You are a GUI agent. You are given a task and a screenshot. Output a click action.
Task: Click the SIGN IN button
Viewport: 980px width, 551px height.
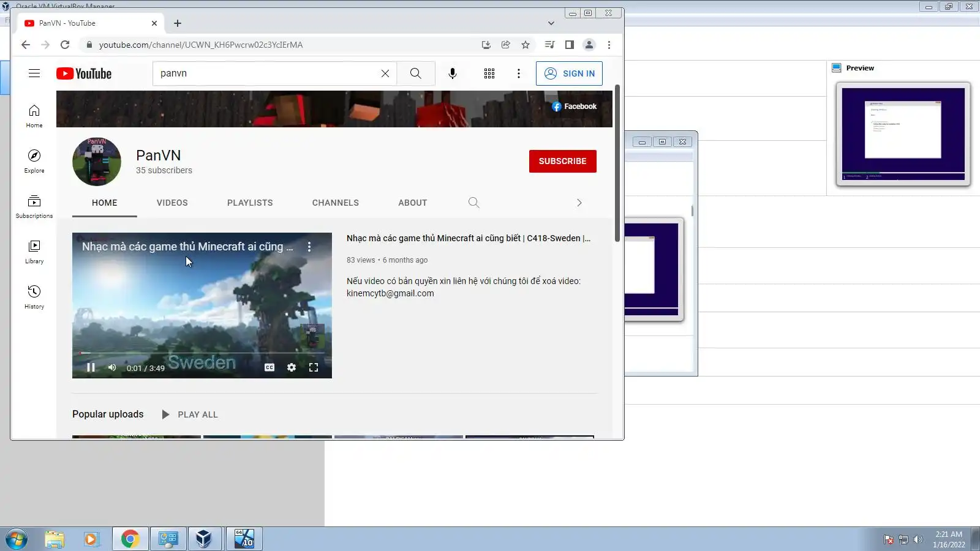[x=569, y=73]
